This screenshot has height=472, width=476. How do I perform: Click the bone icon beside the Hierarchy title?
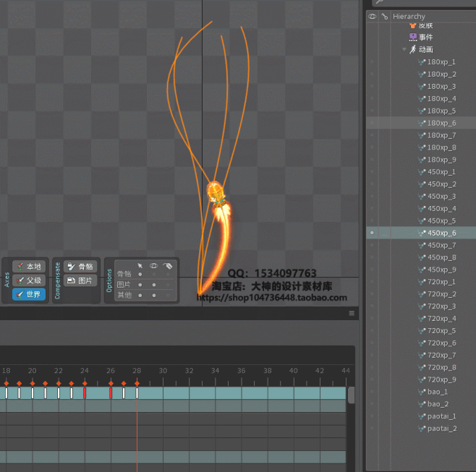tap(385, 17)
